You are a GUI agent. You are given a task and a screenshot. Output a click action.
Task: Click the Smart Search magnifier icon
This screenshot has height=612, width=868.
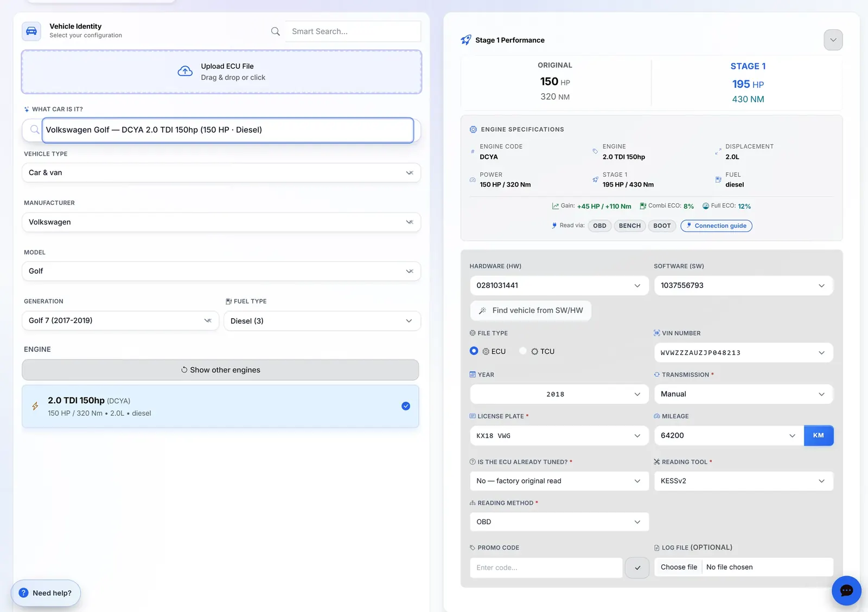coord(276,31)
